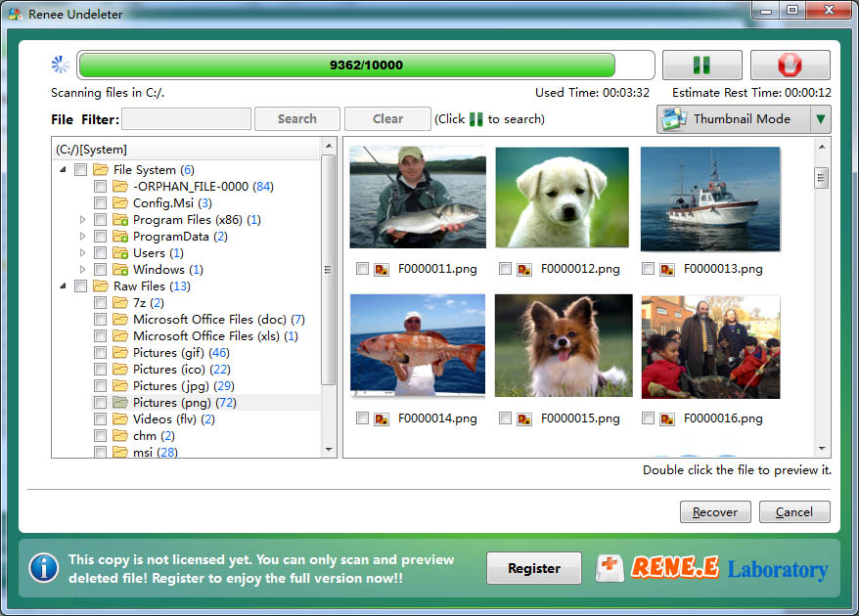Select the white puppy thumbnail F0000012
The width and height of the screenshot is (859, 616).
click(563, 198)
